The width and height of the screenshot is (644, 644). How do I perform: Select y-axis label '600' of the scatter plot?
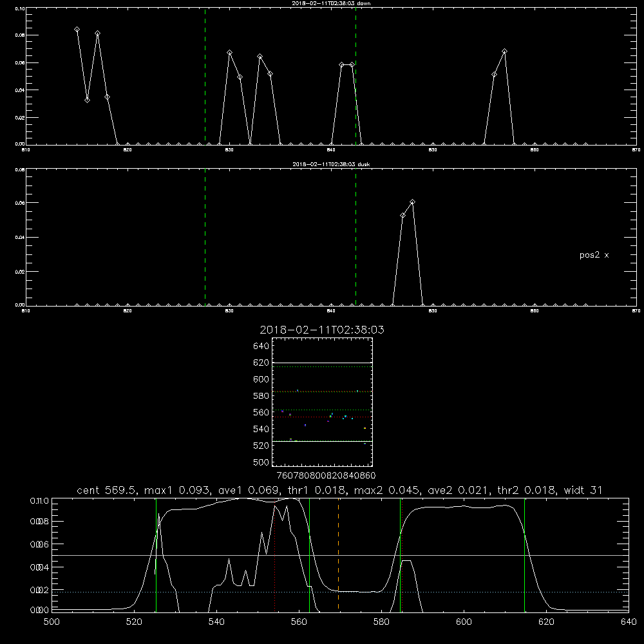(261, 379)
